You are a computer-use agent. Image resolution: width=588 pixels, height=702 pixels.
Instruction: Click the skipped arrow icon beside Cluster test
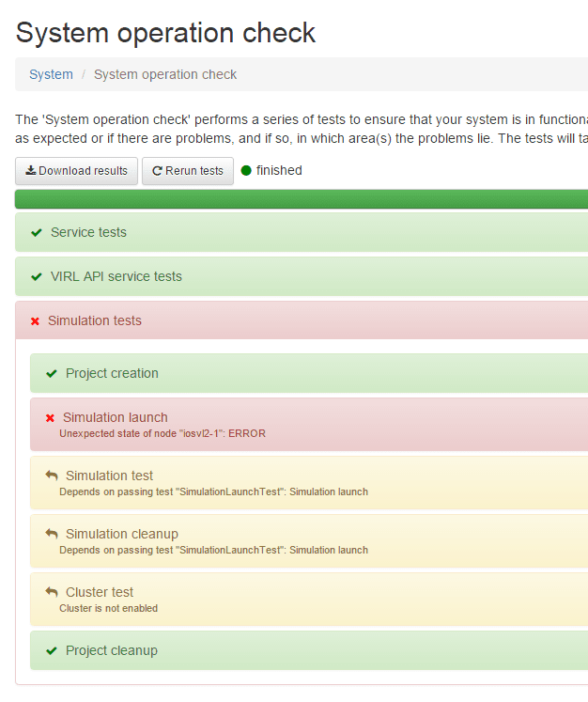click(x=52, y=591)
